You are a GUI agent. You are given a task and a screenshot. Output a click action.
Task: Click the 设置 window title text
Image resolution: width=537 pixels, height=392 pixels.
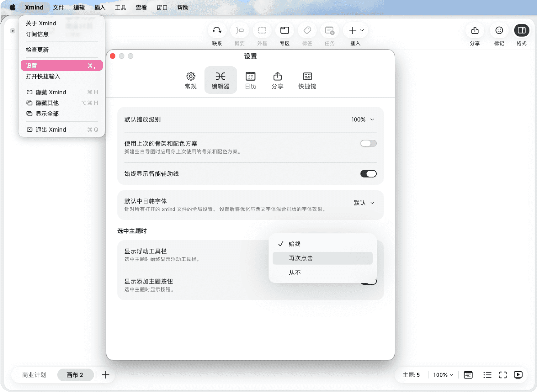(x=250, y=56)
